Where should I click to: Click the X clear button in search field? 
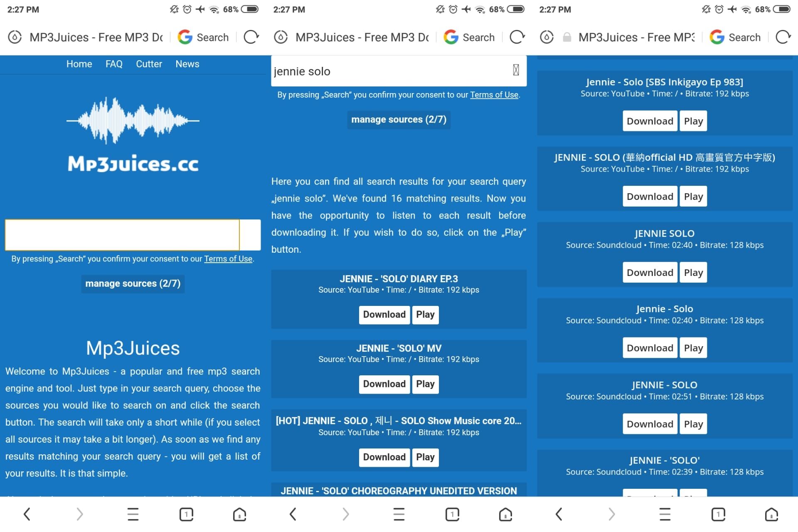[x=515, y=70]
